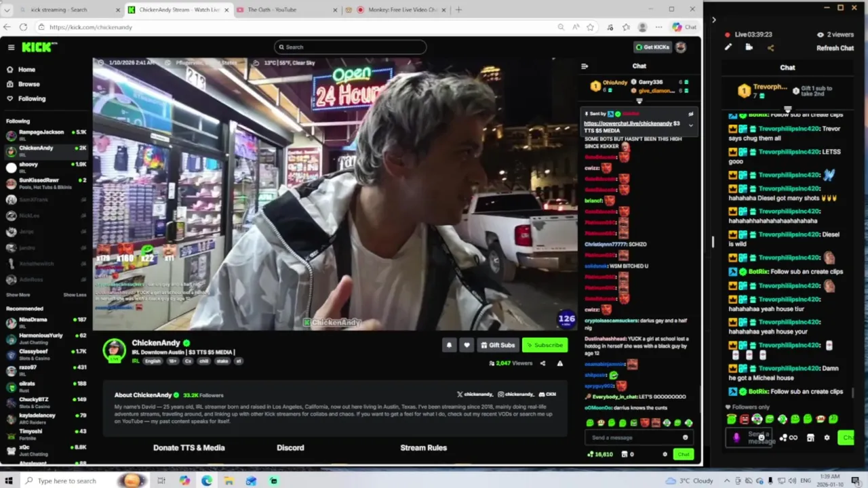Send message with Kick Chat button
Viewport: 868px width, 488px height.
(684, 454)
